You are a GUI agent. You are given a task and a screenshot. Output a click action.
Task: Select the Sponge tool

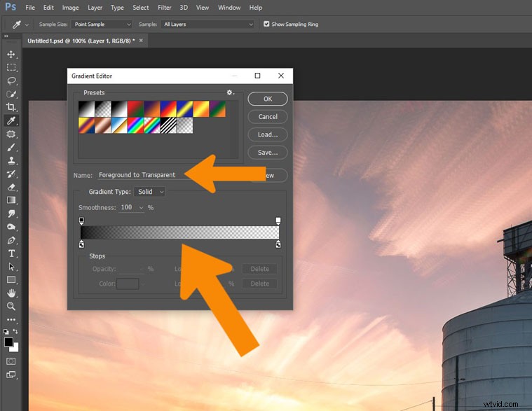tap(11, 227)
